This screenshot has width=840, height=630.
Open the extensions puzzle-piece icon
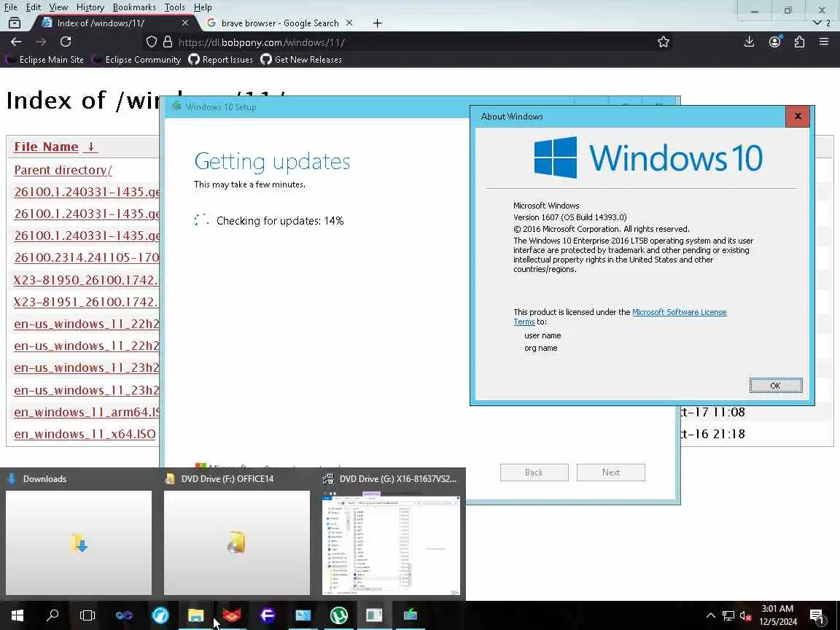(799, 42)
